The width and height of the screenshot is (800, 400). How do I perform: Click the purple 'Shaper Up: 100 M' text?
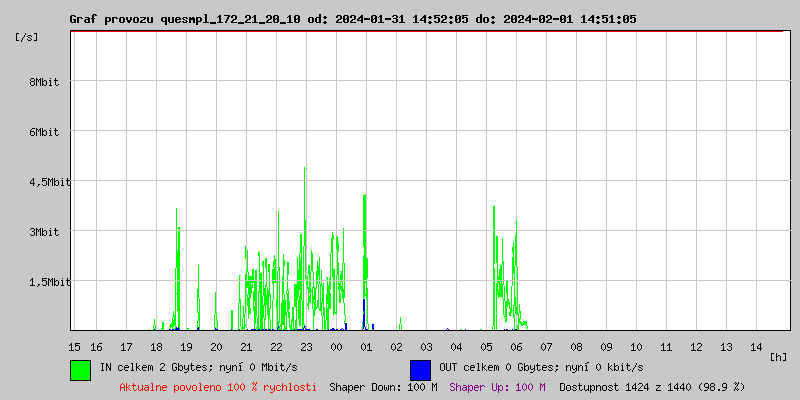(x=497, y=387)
